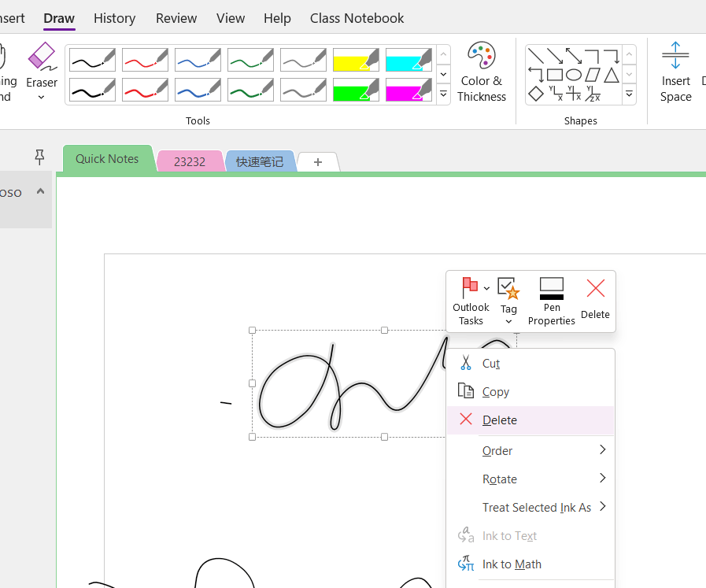Choose the triangle shape
706x588 pixels.
tap(612, 75)
